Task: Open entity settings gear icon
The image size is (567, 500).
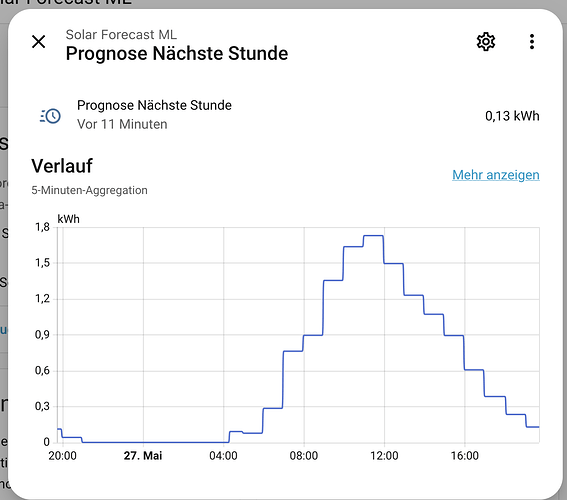Action: point(486,42)
